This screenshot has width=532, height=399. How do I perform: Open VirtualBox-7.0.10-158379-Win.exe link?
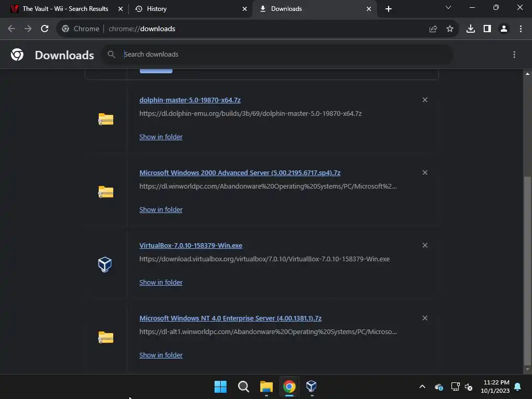[191, 245]
